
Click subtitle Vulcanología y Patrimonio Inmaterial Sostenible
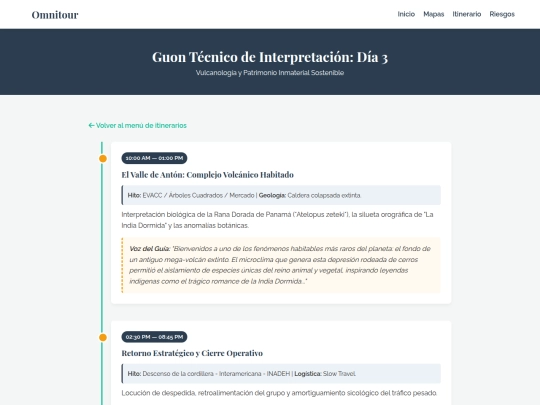point(270,73)
